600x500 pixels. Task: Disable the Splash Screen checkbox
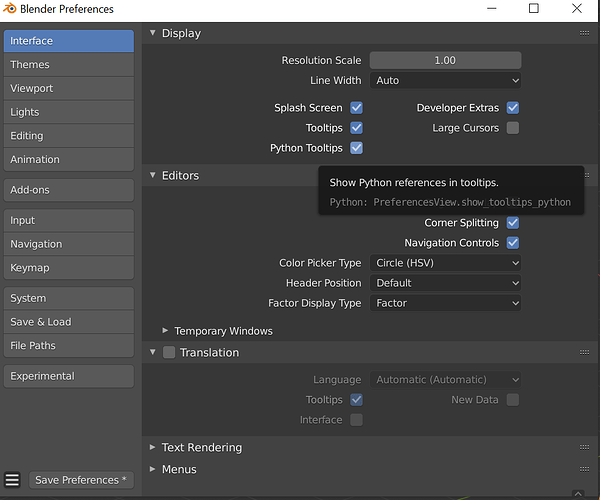(356, 108)
